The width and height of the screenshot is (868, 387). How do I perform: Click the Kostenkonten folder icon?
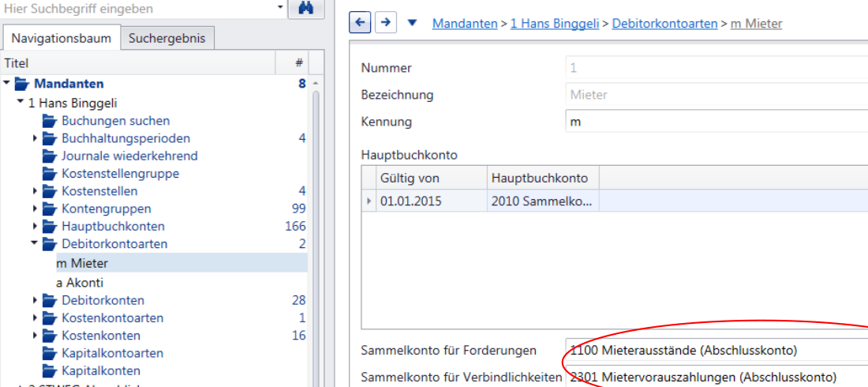pyautogui.click(x=50, y=336)
